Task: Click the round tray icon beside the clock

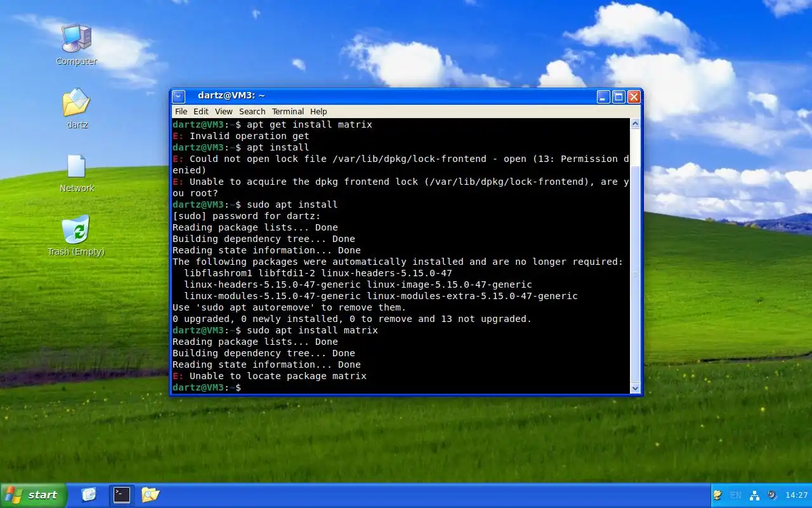Action: click(772, 495)
